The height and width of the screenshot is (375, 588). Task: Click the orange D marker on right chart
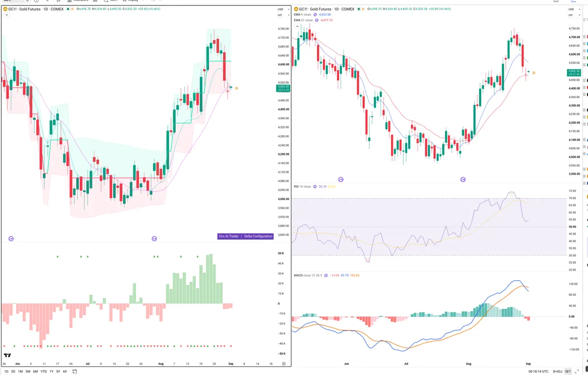click(534, 73)
